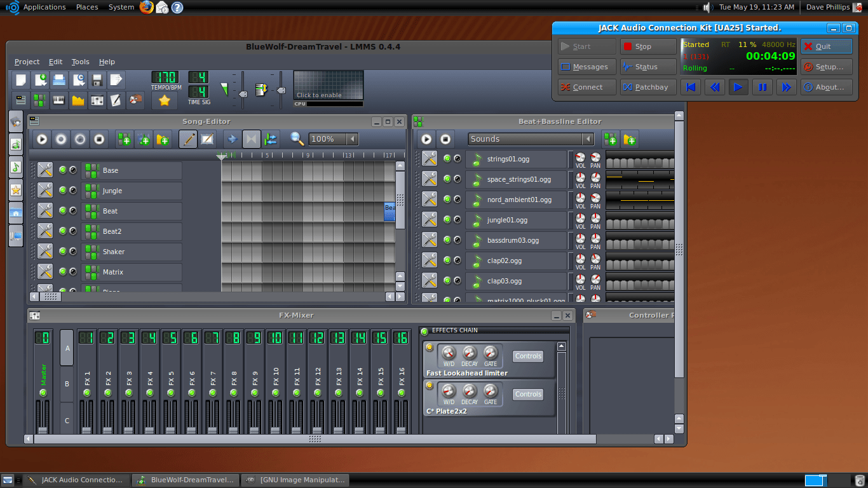This screenshot has height=488, width=868.
Task: Zoom with the magnifier icon in Song Editor
Action: click(295, 139)
